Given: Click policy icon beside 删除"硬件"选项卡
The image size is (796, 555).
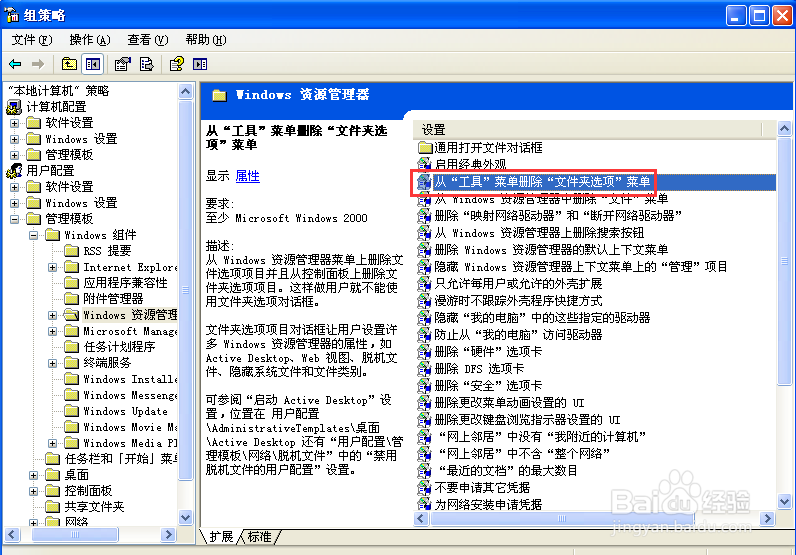Looking at the screenshot, I should 424,351.
